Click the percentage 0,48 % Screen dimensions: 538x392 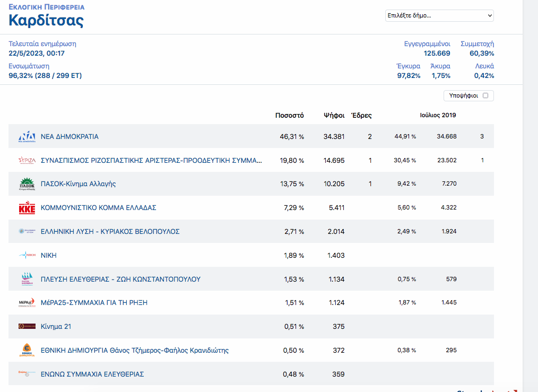pyautogui.click(x=293, y=374)
